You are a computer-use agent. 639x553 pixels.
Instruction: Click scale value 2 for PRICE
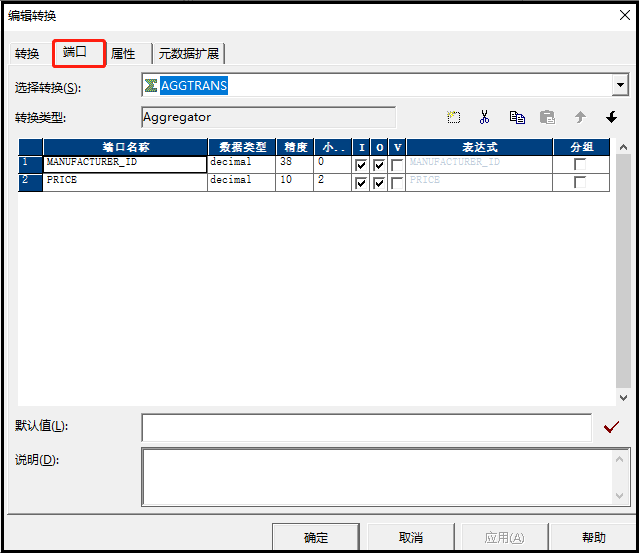pos(333,182)
